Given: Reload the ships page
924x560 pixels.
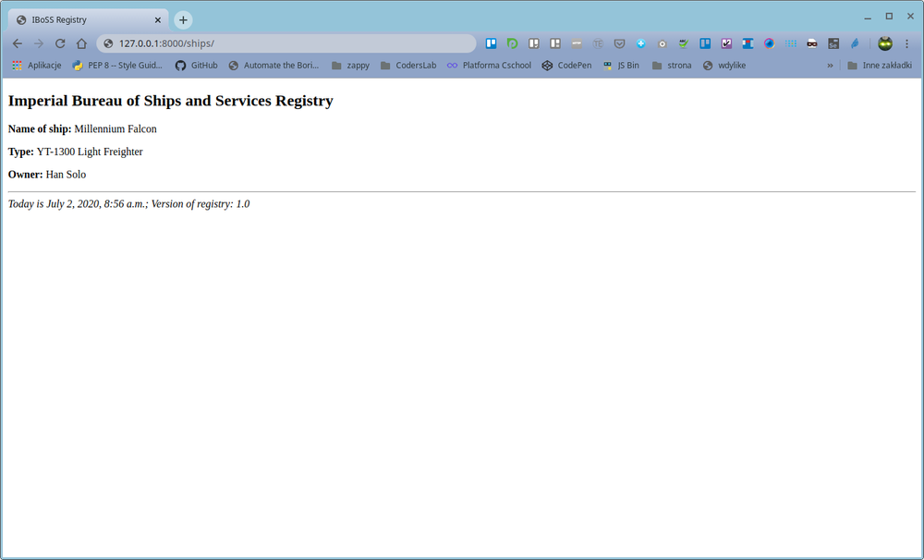Looking at the screenshot, I should [60, 43].
